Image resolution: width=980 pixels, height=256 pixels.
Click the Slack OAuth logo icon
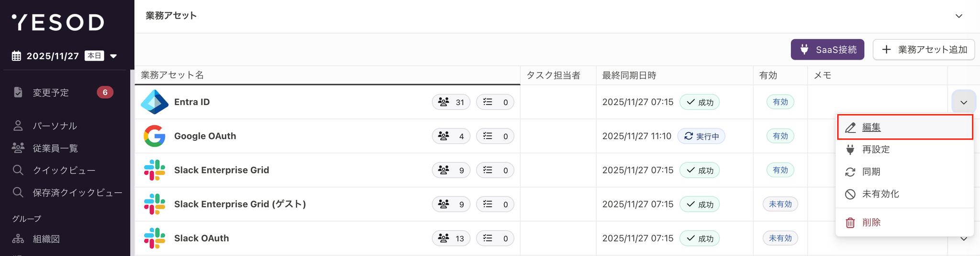[x=155, y=238]
